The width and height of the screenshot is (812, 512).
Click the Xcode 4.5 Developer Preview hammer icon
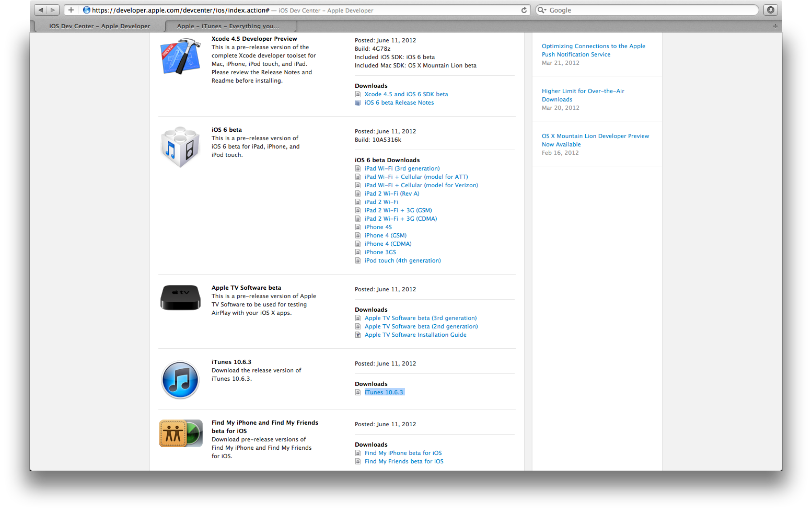(x=180, y=55)
